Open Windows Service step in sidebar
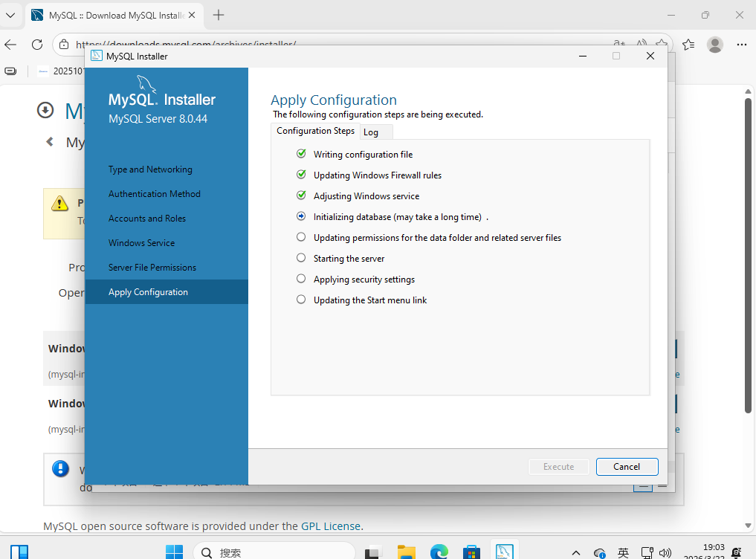756x559 pixels. click(x=142, y=243)
